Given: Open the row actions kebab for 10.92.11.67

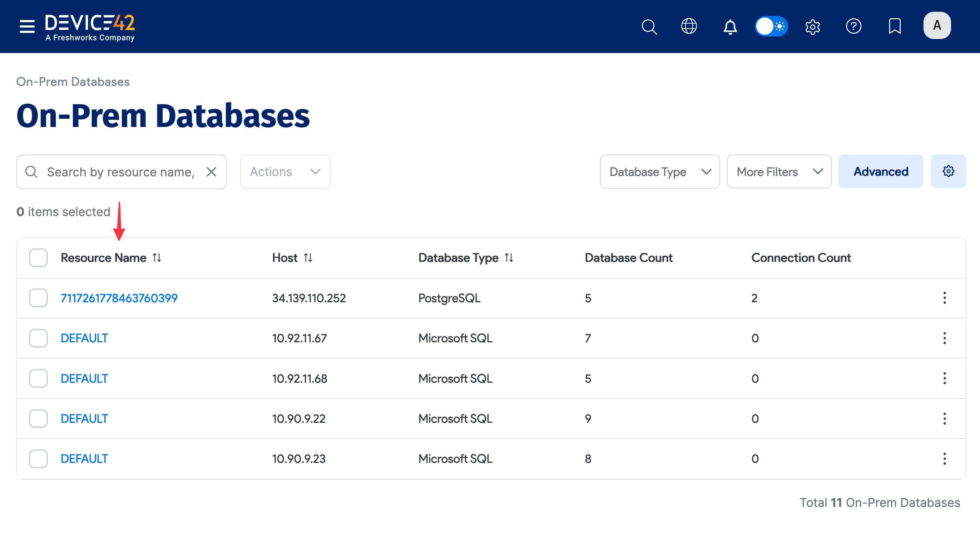Looking at the screenshot, I should click(x=945, y=338).
